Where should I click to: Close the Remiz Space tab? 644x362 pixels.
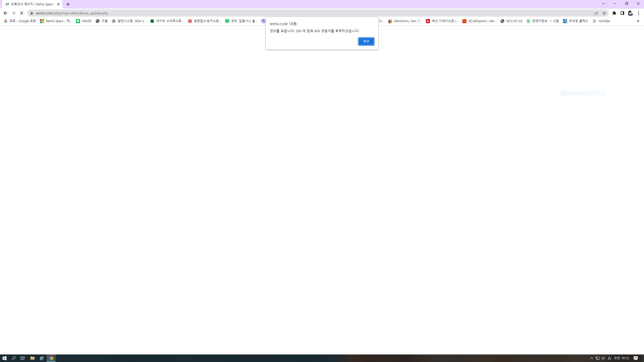58,4
